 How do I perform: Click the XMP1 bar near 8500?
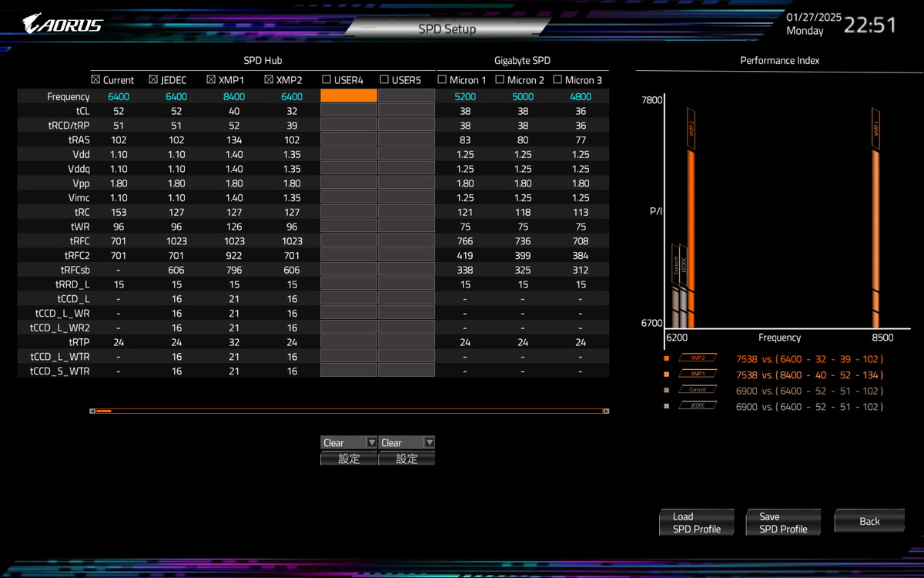click(x=875, y=239)
